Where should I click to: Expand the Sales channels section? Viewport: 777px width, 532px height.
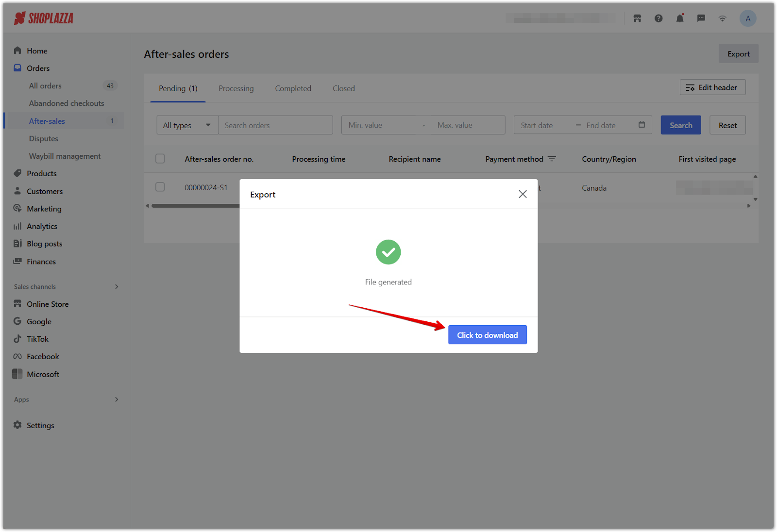pos(117,287)
